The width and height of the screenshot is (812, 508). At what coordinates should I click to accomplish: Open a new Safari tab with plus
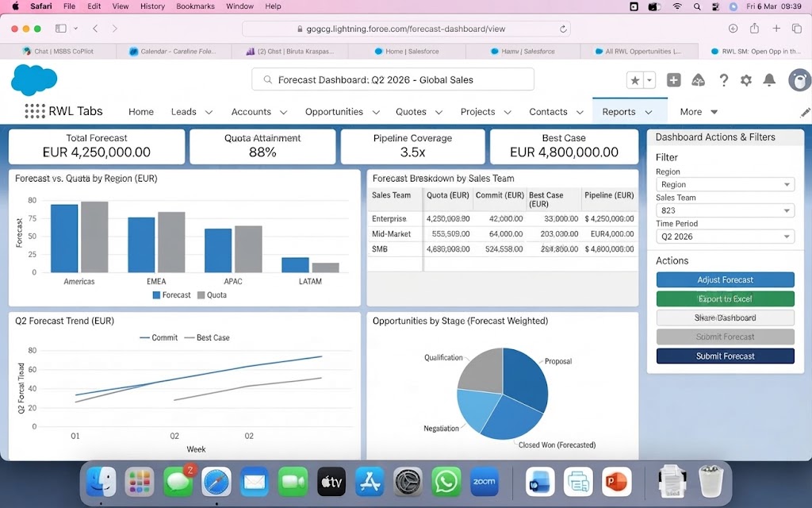point(776,29)
